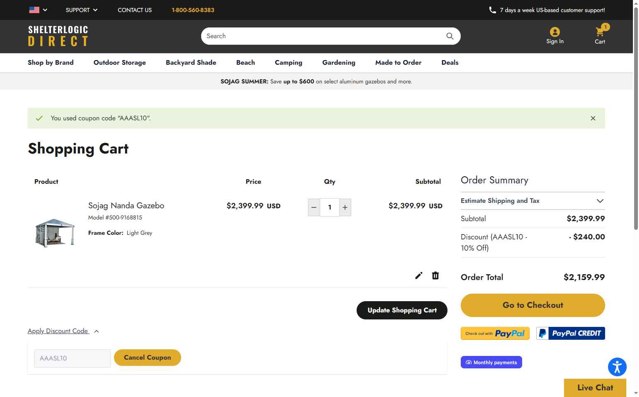Screen dimensions: 639x397
Task: Increase gazebo quantity with plus button
Action: coord(345,207)
